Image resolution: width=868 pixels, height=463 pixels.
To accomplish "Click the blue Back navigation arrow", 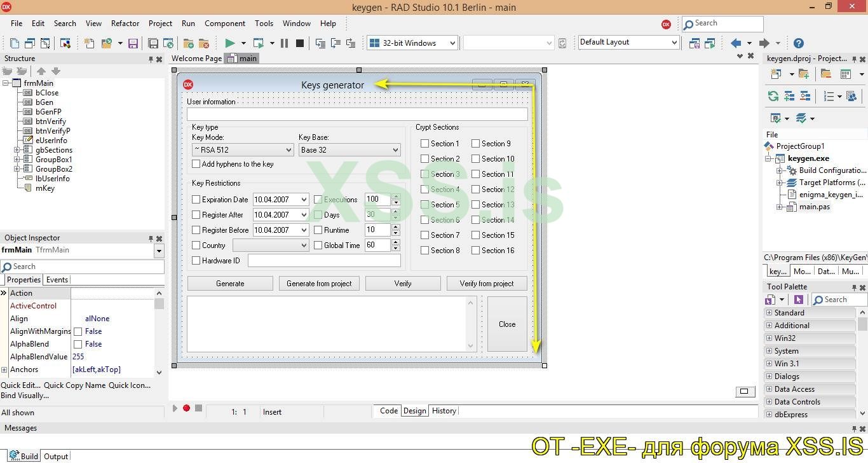I will [736, 43].
